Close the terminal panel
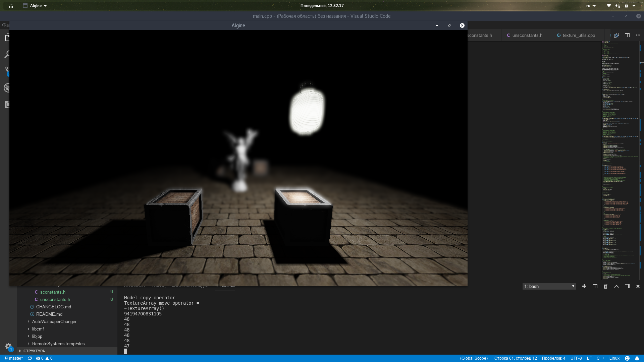This screenshot has height=362, width=644. point(638,286)
